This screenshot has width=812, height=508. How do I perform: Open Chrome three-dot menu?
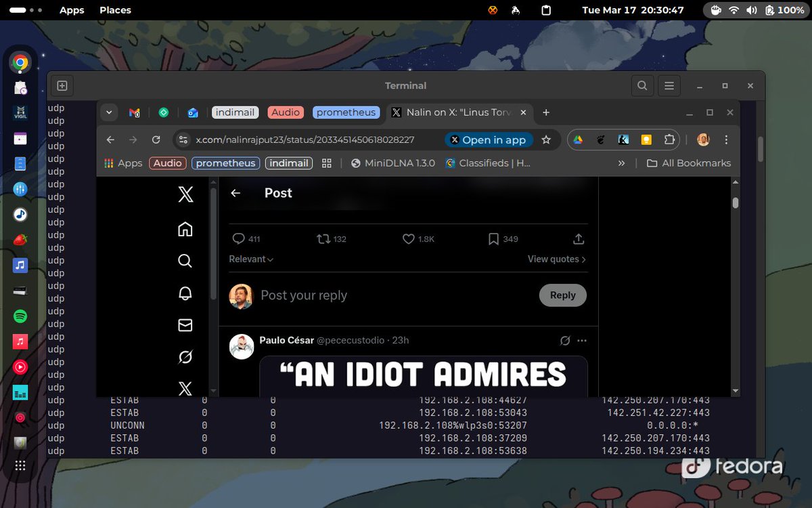click(726, 140)
